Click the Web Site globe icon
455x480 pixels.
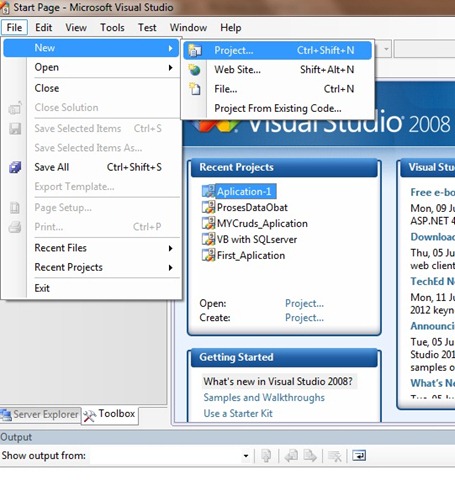(x=195, y=70)
